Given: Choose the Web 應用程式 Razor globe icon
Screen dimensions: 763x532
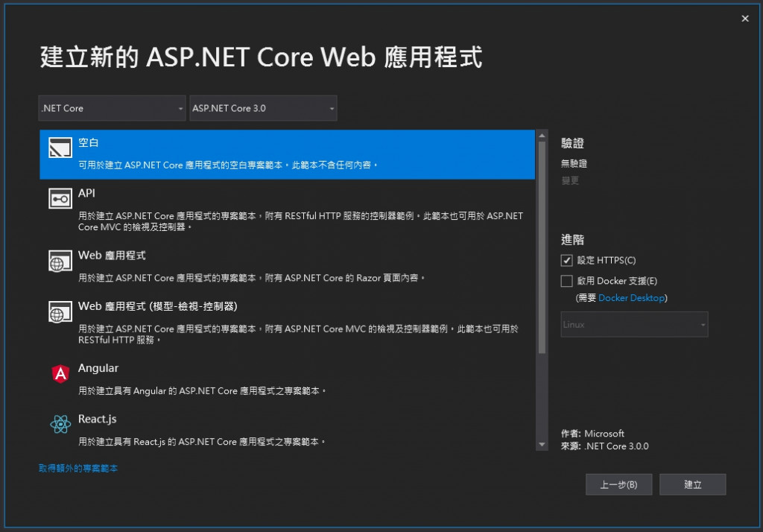Looking at the screenshot, I should pyautogui.click(x=60, y=262).
